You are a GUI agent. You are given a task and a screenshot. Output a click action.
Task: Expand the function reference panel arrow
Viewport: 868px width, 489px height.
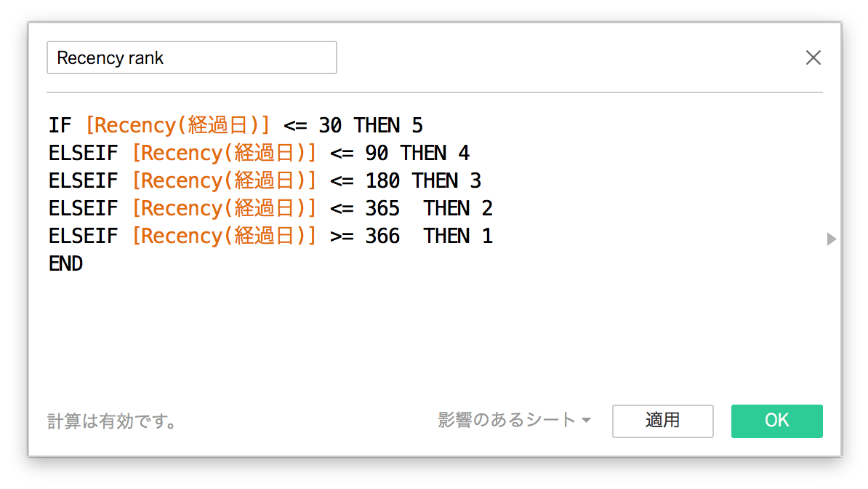[x=832, y=239]
